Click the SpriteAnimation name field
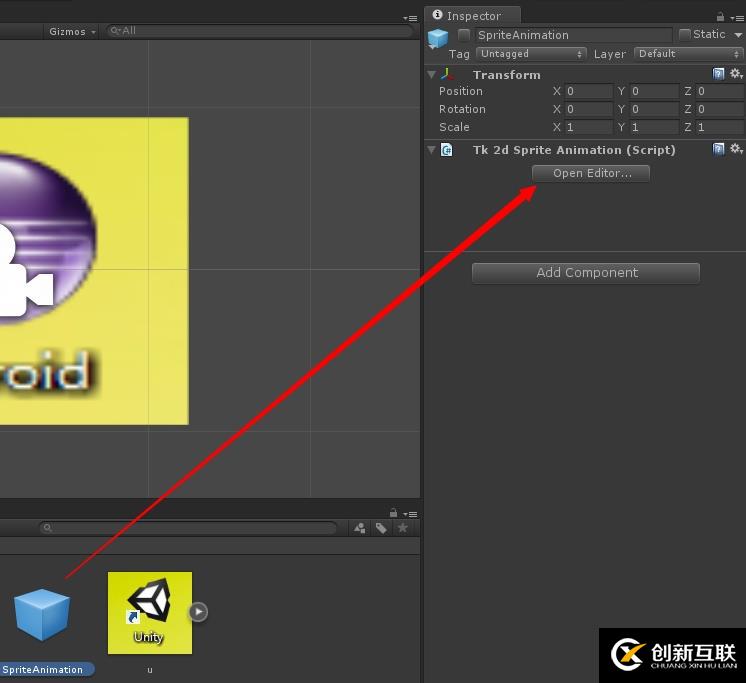 tap(573, 35)
